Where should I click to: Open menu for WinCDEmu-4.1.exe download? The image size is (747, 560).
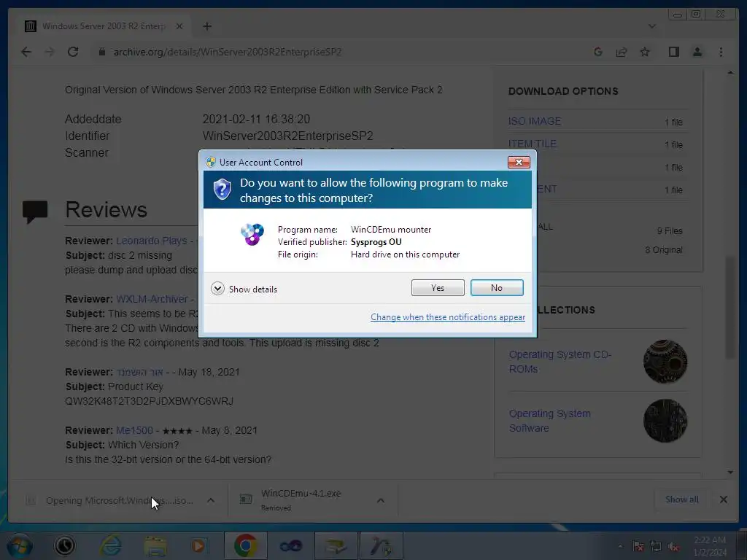point(381,500)
